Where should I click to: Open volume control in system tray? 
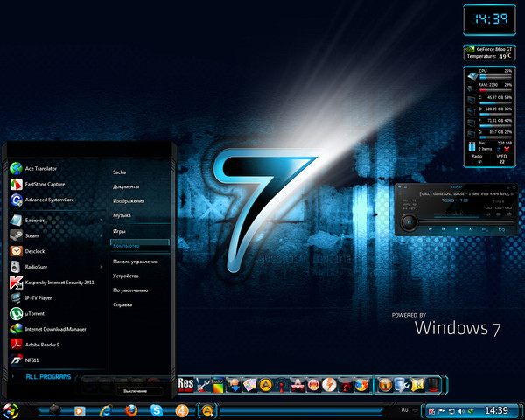[x=461, y=411]
